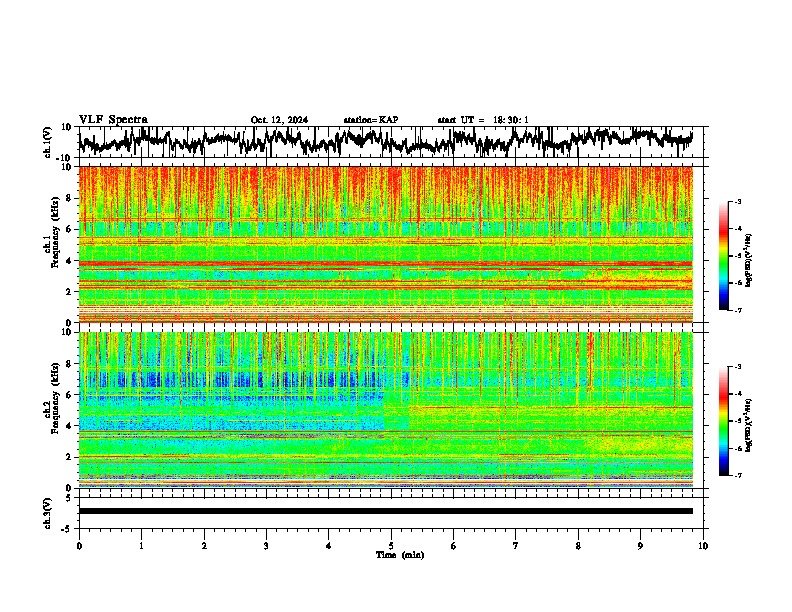
Task: Click the black ch.3(V) signal bar
Action: tap(386, 511)
